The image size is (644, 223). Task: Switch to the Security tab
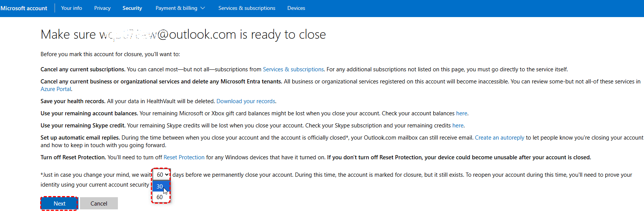point(132,8)
